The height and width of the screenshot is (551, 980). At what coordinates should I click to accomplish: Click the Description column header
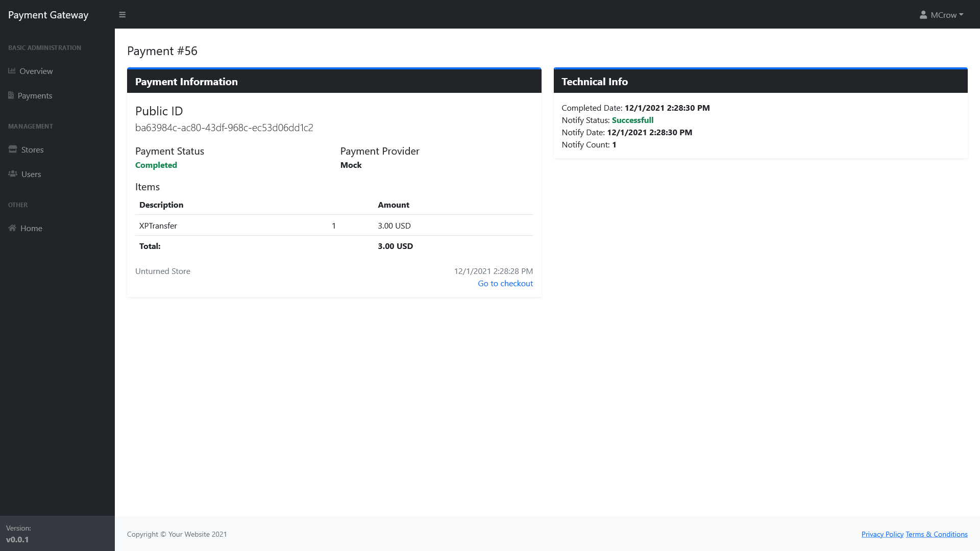[x=161, y=205]
